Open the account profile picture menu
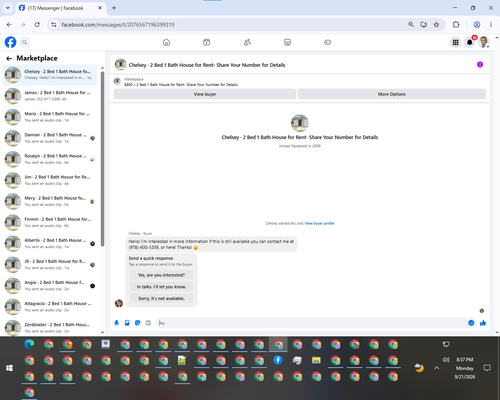 [x=484, y=42]
